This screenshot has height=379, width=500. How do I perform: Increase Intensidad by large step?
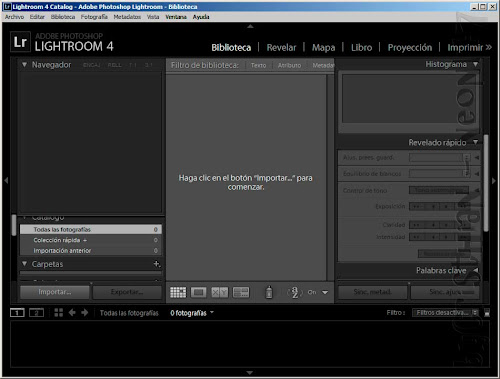click(463, 237)
